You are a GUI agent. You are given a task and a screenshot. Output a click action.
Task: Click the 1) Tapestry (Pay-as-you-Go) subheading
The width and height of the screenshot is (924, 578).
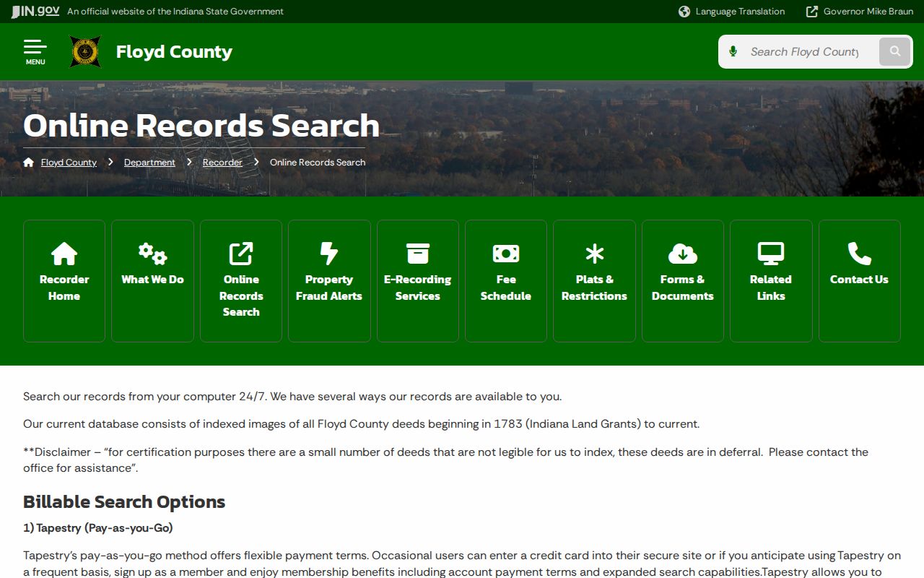click(x=98, y=528)
